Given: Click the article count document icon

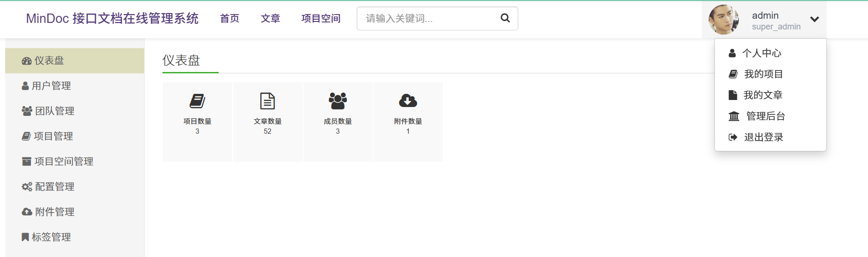Looking at the screenshot, I should click(267, 100).
